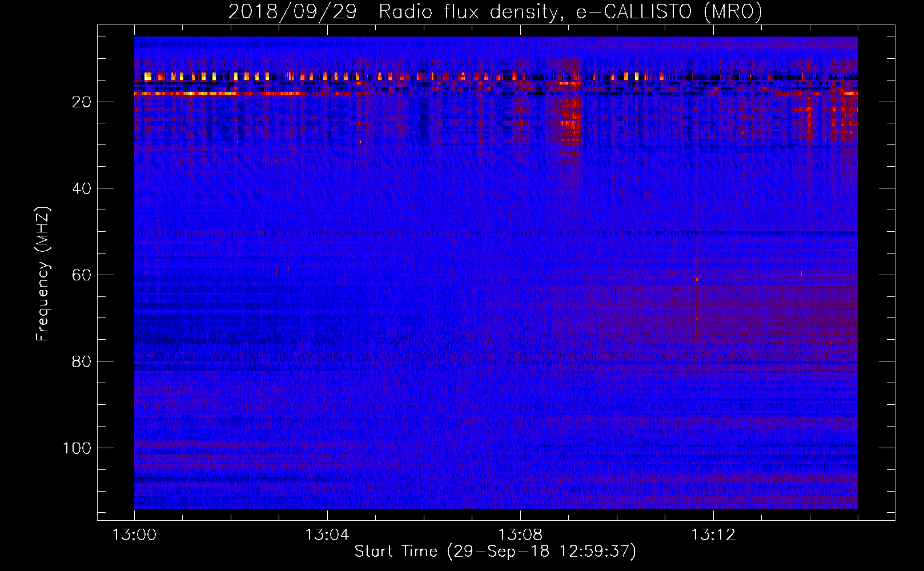Viewport: 924px width, 571px height.
Task: Click the 'Frequency (MHZ)' y-axis label
Action: [43, 274]
